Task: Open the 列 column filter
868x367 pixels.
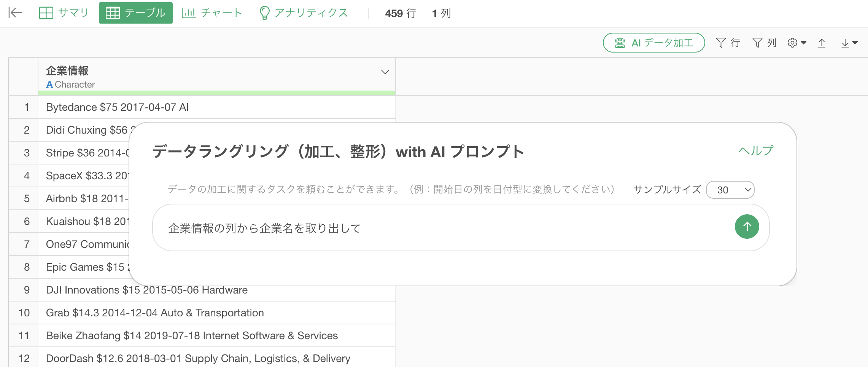Action: [x=764, y=43]
